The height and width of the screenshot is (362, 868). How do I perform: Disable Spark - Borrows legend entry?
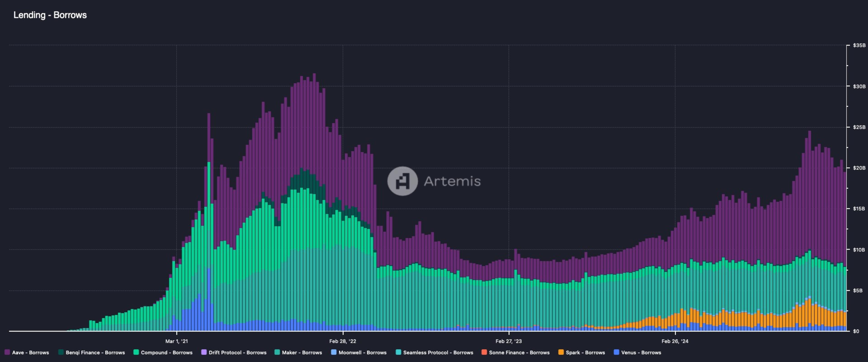pos(585,352)
